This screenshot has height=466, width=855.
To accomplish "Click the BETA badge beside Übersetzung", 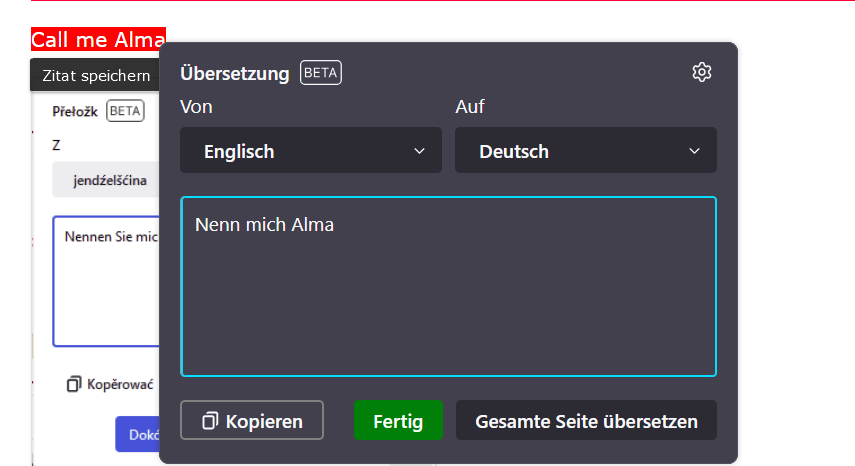I will click(x=321, y=73).
